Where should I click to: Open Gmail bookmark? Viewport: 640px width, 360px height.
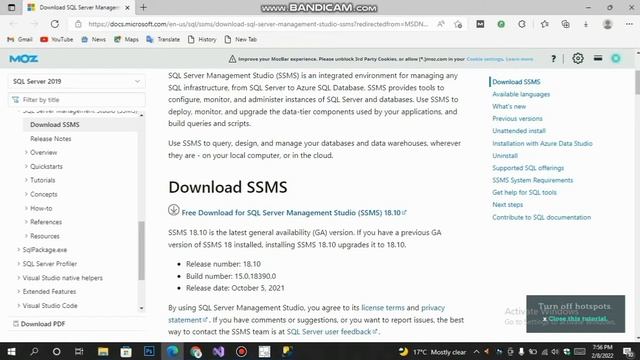(x=20, y=40)
